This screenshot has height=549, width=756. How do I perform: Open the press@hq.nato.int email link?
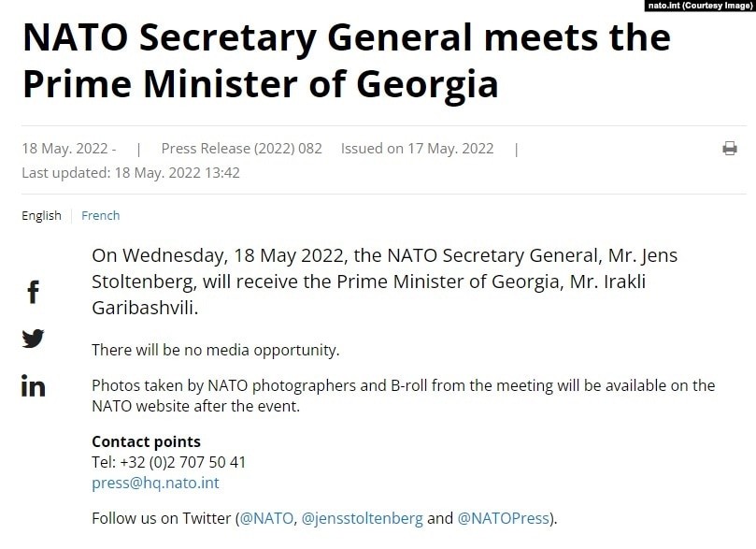click(155, 484)
